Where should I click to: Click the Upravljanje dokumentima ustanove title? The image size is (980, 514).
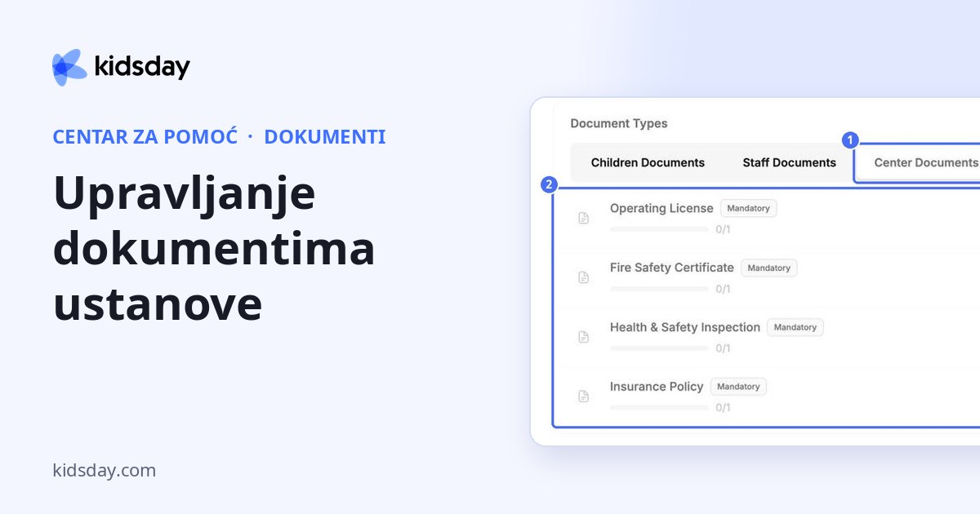[214, 249]
